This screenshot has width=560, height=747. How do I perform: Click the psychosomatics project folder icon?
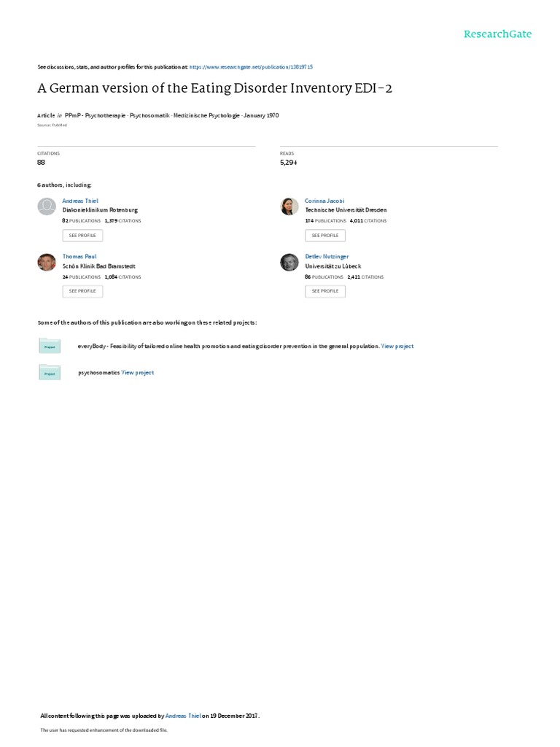click(x=50, y=373)
